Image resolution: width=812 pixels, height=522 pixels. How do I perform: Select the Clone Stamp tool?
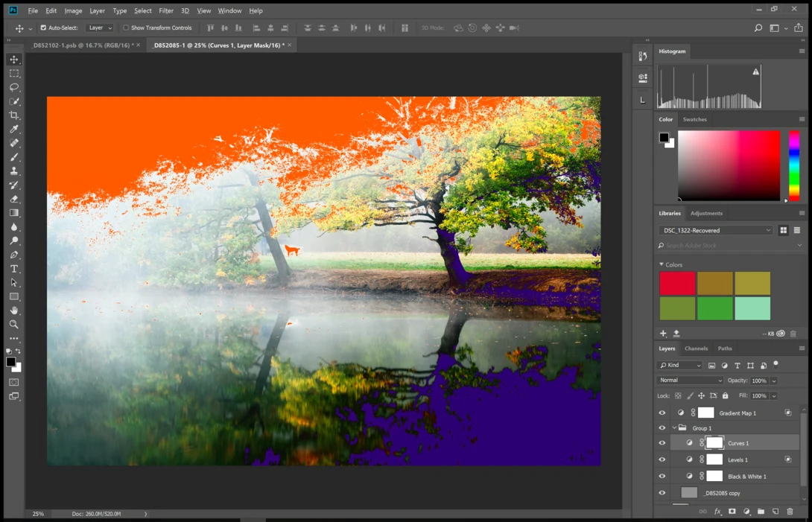pos(14,171)
